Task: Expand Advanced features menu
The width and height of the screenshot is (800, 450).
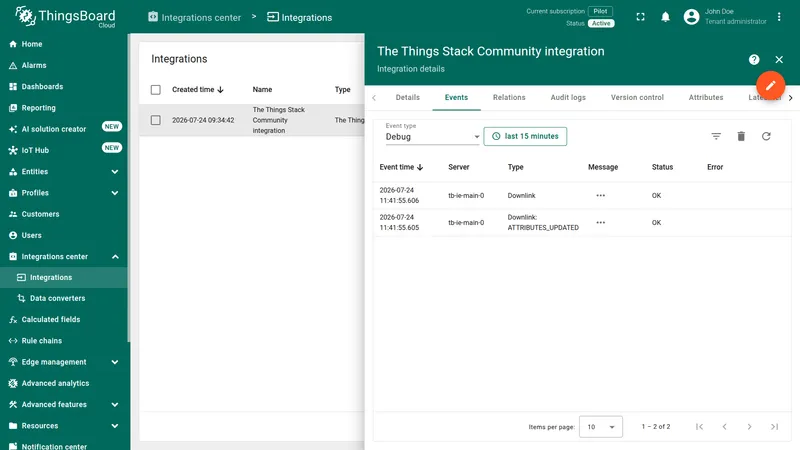Action: click(x=115, y=405)
